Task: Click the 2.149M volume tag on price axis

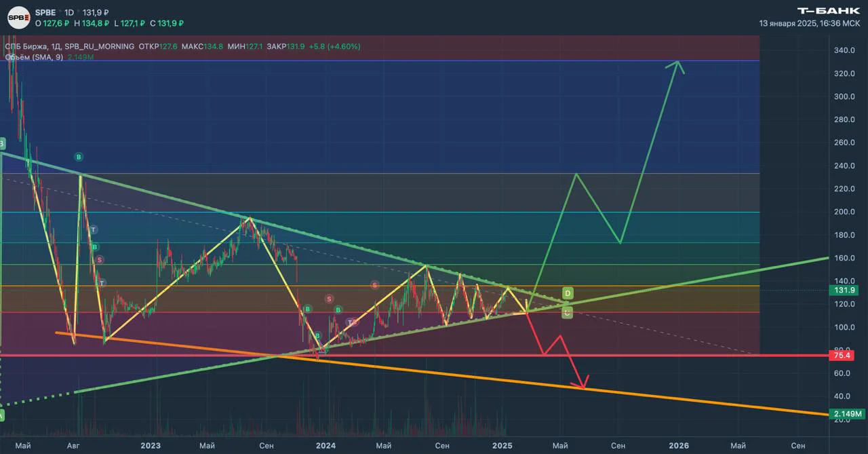Action: click(x=848, y=414)
